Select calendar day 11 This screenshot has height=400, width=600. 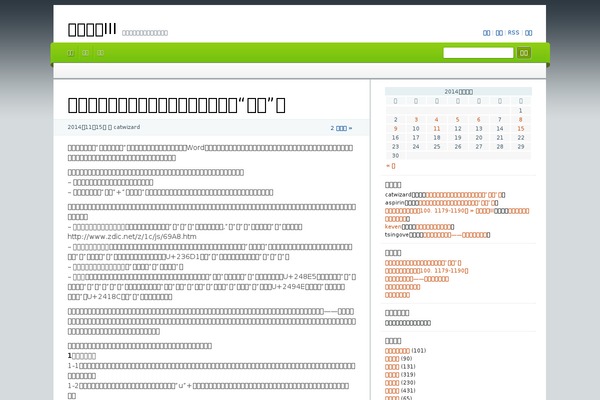pyautogui.click(x=437, y=129)
